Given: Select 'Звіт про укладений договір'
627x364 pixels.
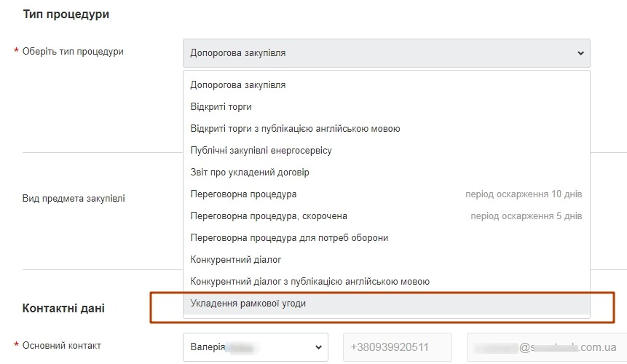Looking at the screenshot, I should [250, 173].
